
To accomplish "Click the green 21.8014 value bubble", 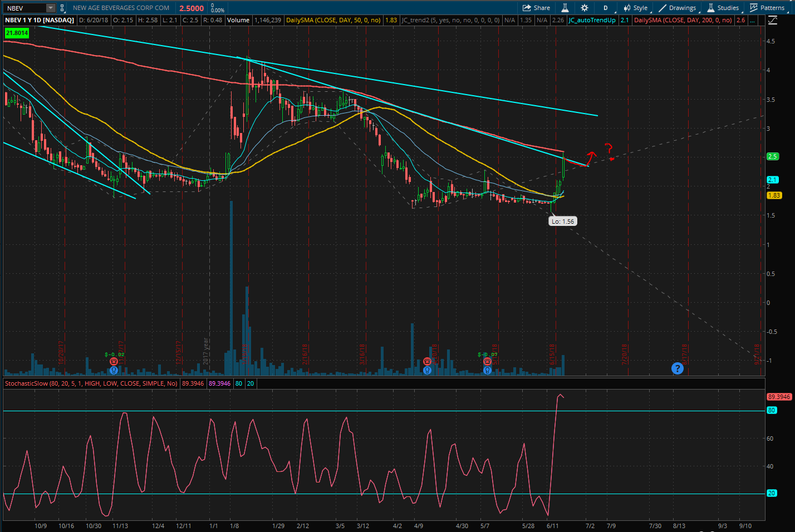I will click(17, 33).
